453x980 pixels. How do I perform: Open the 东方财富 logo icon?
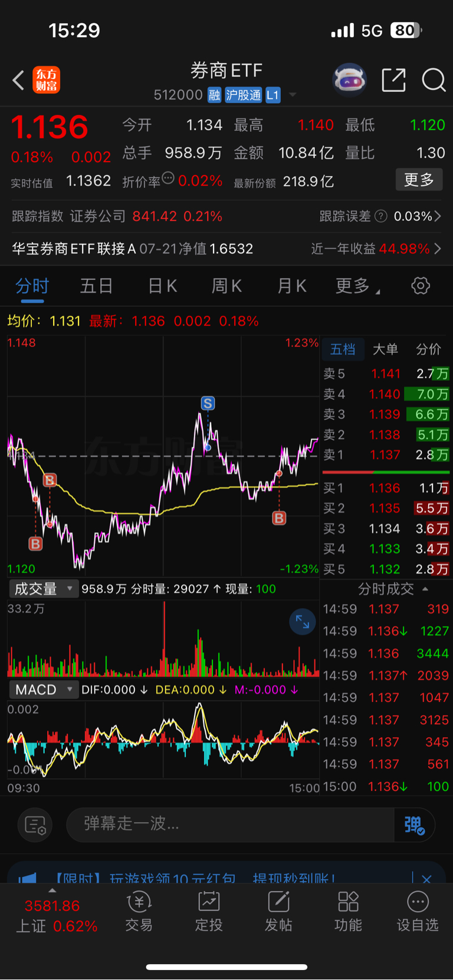coord(46,80)
